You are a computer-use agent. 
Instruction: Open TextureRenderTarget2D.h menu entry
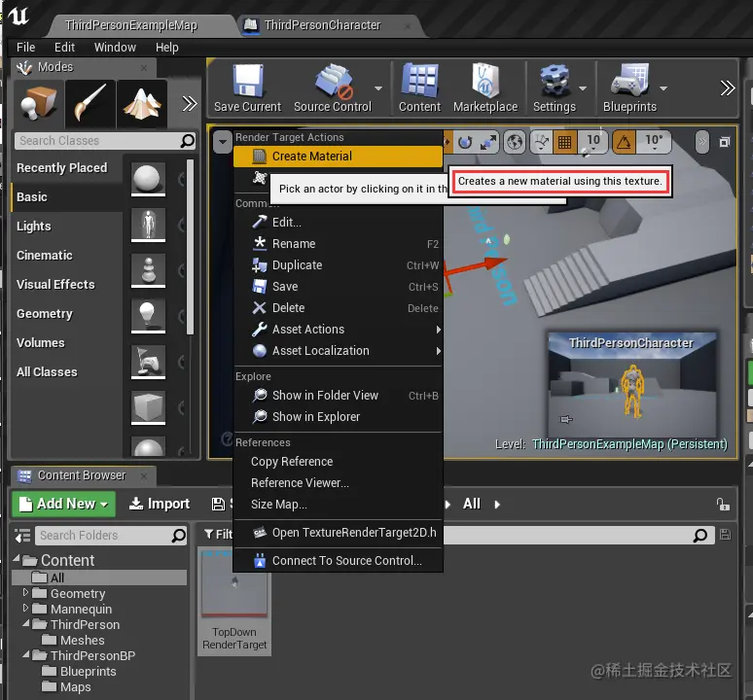338,533
